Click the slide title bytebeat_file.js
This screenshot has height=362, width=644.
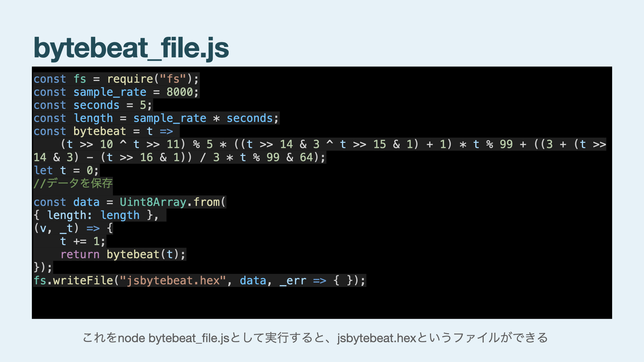point(131,48)
